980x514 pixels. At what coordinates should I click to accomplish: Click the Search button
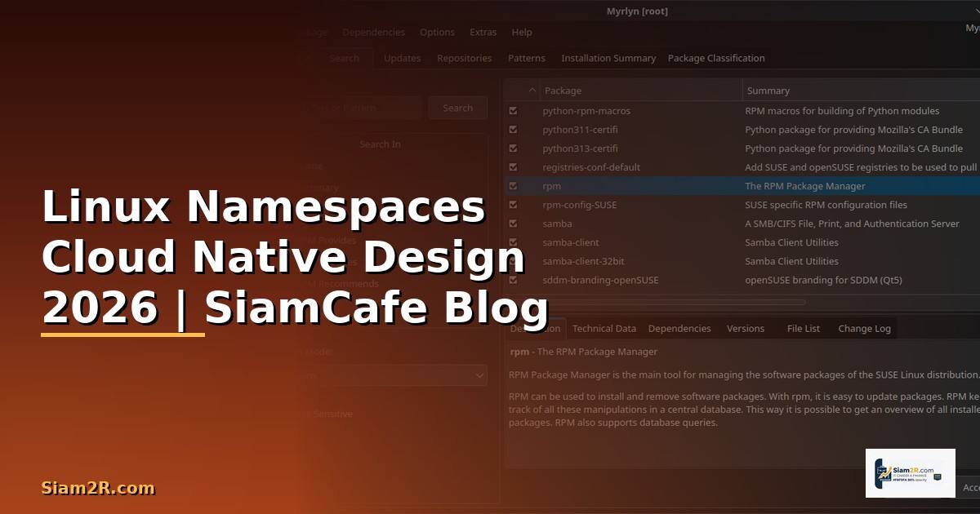coord(457,108)
